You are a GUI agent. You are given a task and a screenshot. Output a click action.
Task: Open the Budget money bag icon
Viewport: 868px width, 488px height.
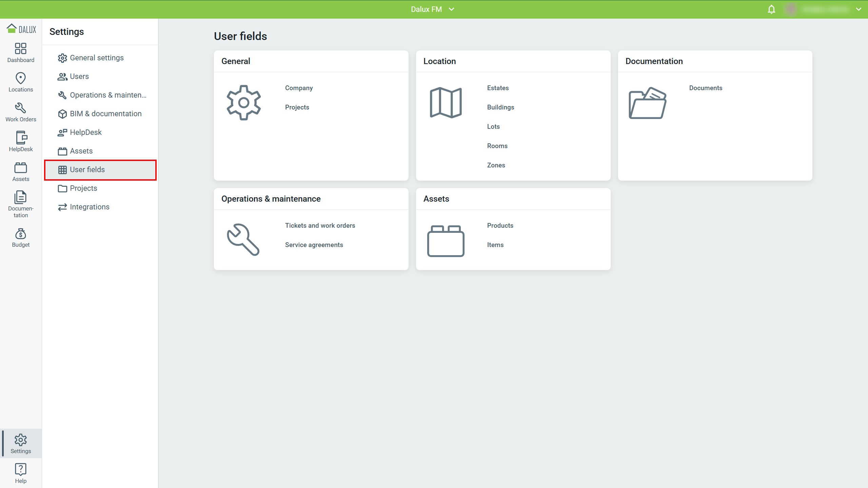coord(21,234)
